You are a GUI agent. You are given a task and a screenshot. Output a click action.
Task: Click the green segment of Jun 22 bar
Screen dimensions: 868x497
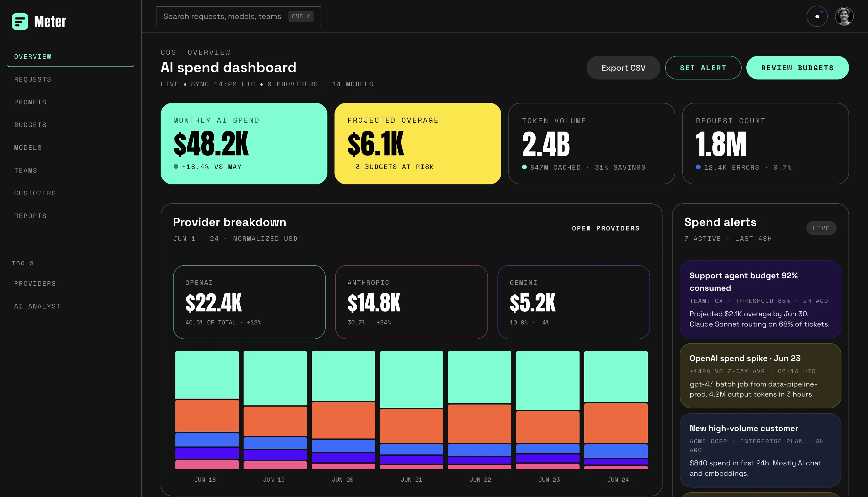pyautogui.click(x=479, y=377)
